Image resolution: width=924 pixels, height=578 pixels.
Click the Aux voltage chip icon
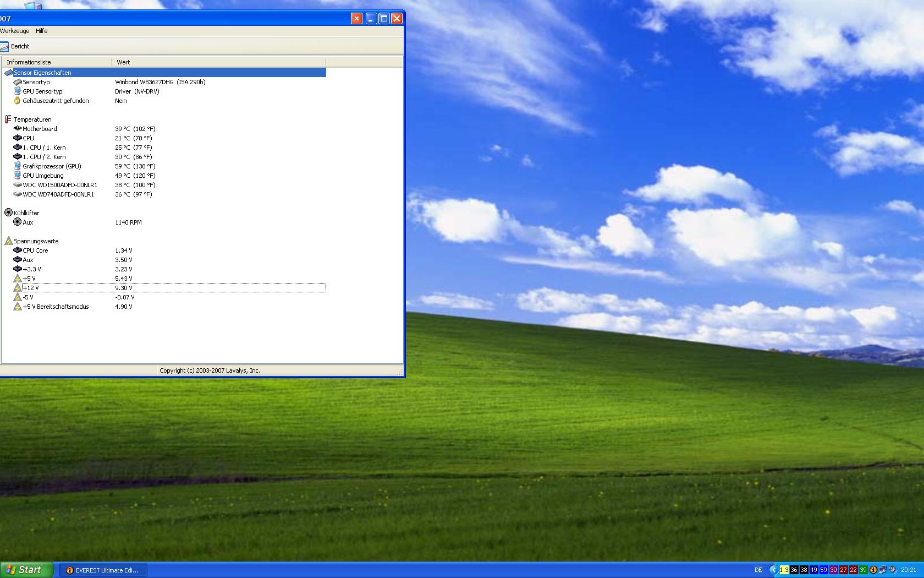17,260
